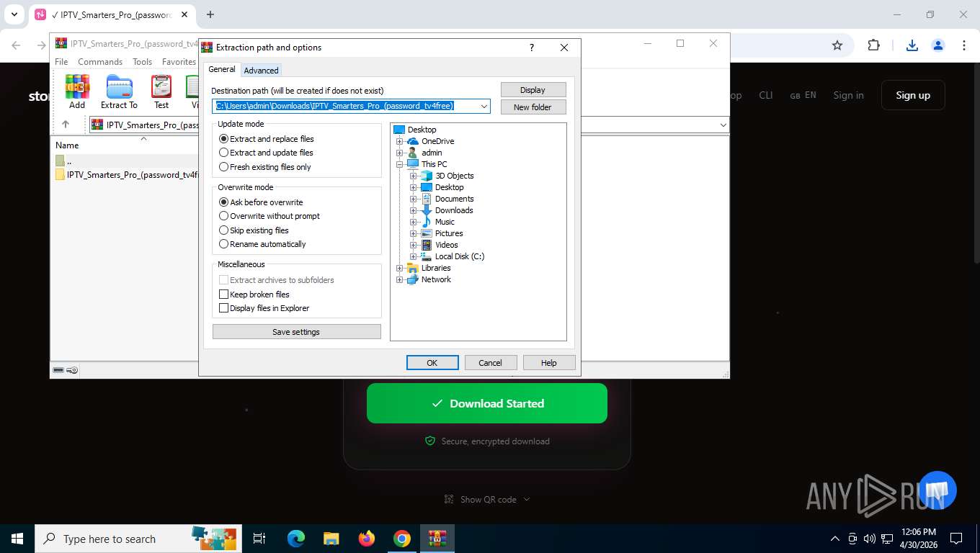980x553 pixels.
Task: Expand the admin tree node
Action: click(x=399, y=153)
